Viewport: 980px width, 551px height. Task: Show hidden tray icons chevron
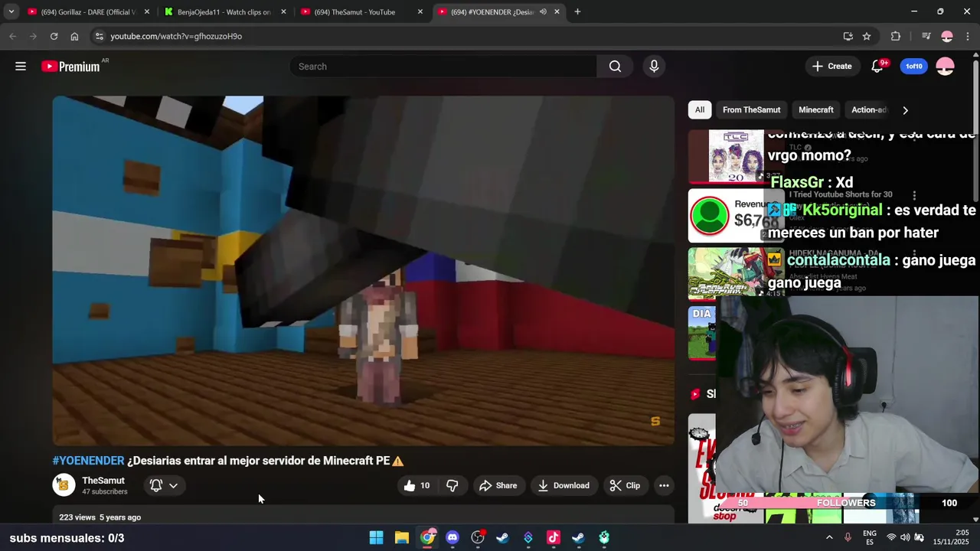click(x=829, y=538)
